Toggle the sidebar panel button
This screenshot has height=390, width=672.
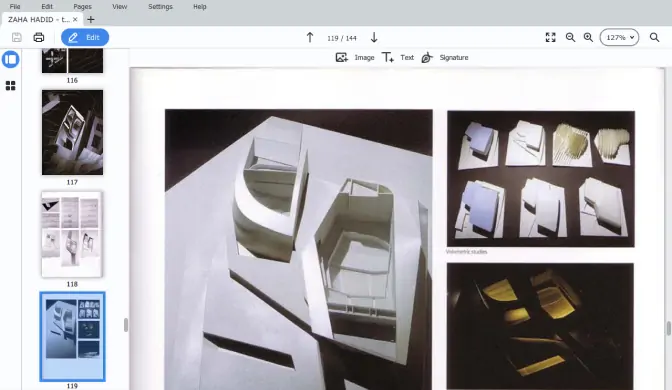(11, 59)
